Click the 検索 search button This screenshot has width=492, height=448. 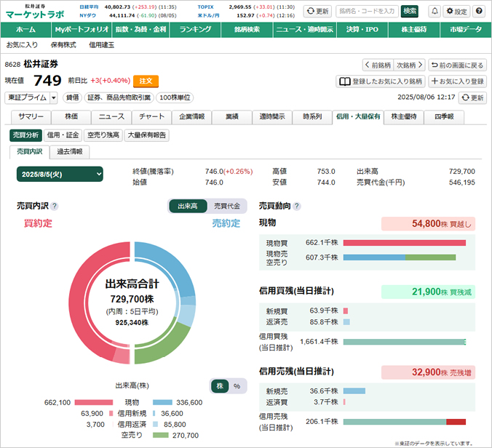[410, 12]
